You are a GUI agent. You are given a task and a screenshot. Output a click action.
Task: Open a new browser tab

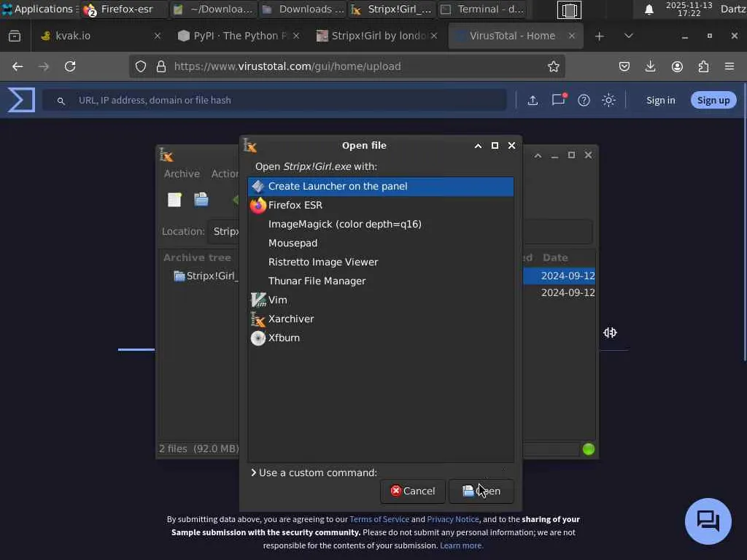[600, 36]
